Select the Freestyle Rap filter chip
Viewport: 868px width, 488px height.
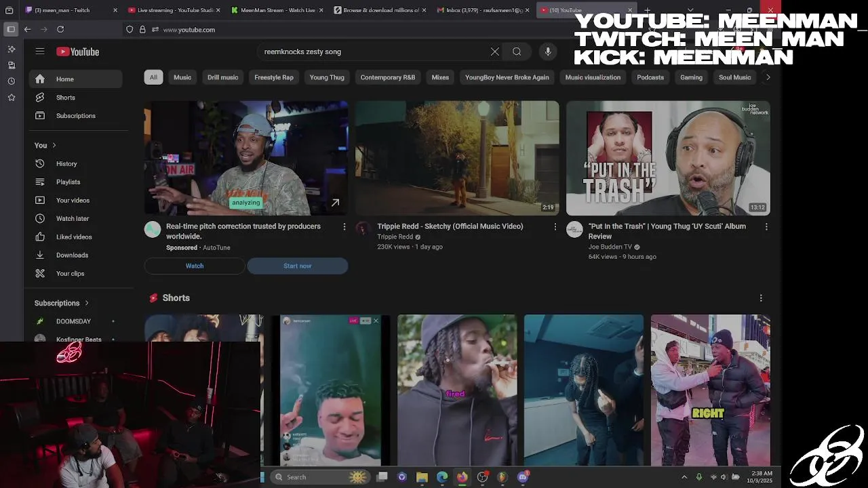click(274, 77)
